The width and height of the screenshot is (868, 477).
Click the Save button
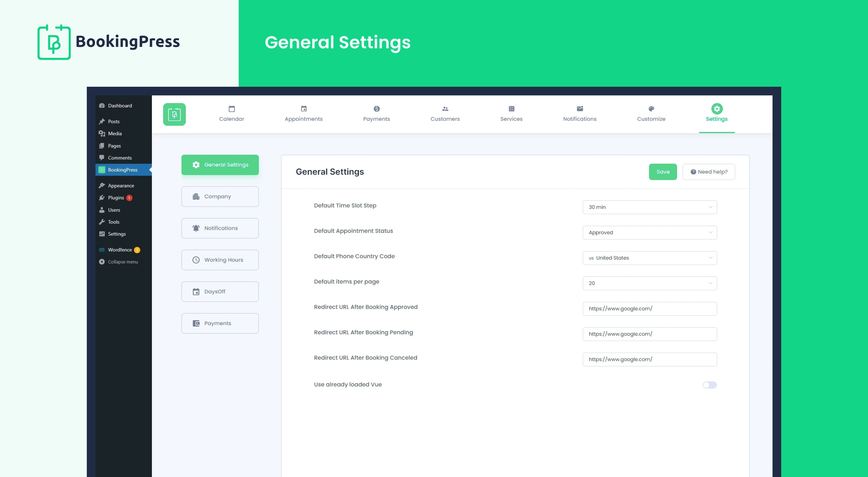(663, 172)
